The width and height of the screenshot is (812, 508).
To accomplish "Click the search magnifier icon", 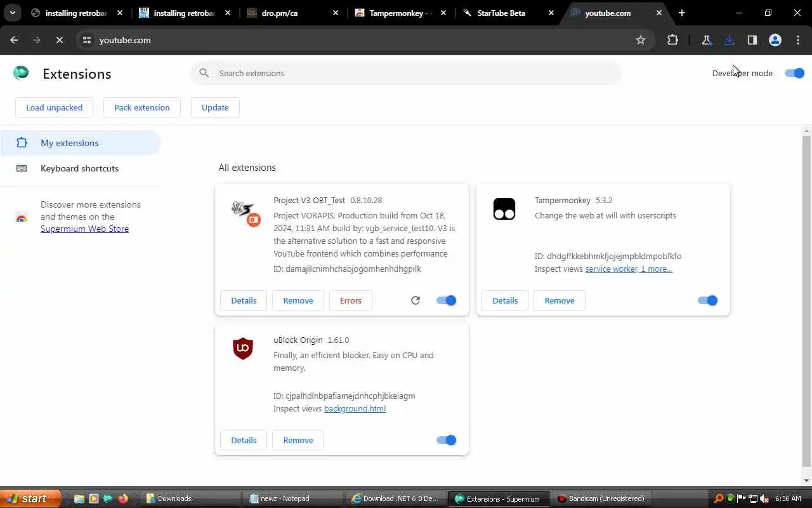I will pyautogui.click(x=204, y=73).
